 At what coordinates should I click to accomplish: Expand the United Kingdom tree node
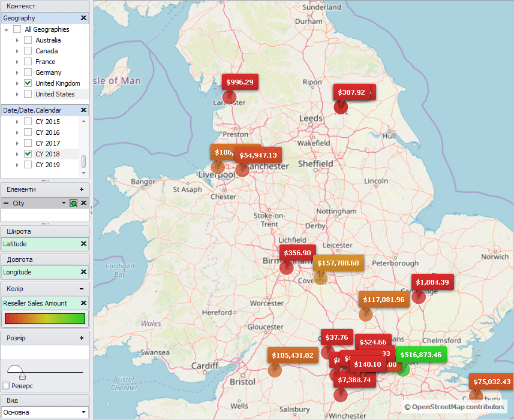click(17, 83)
